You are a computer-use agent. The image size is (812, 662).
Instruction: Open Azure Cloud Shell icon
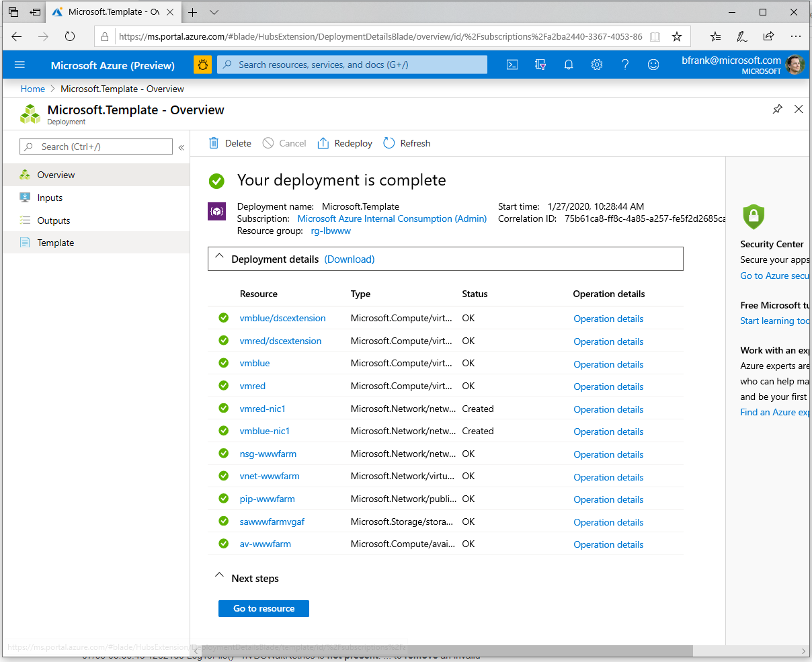(x=512, y=65)
